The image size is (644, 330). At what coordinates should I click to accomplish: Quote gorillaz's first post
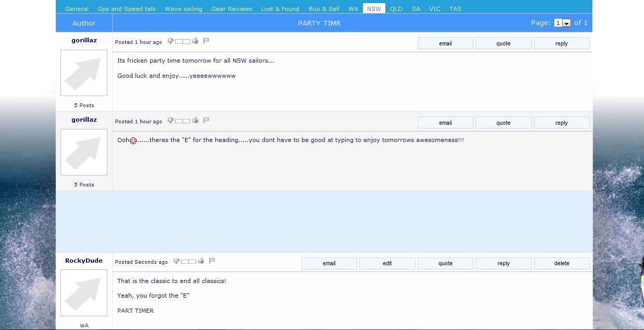[503, 43]
